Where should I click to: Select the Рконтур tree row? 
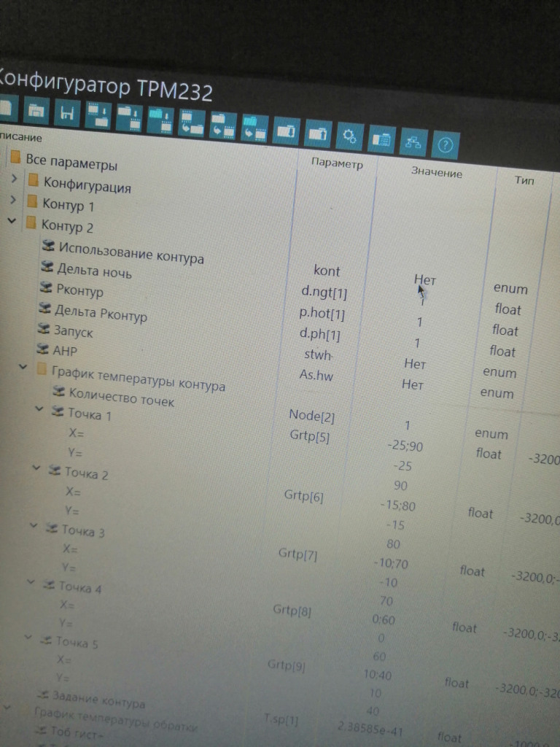(79, 290)
